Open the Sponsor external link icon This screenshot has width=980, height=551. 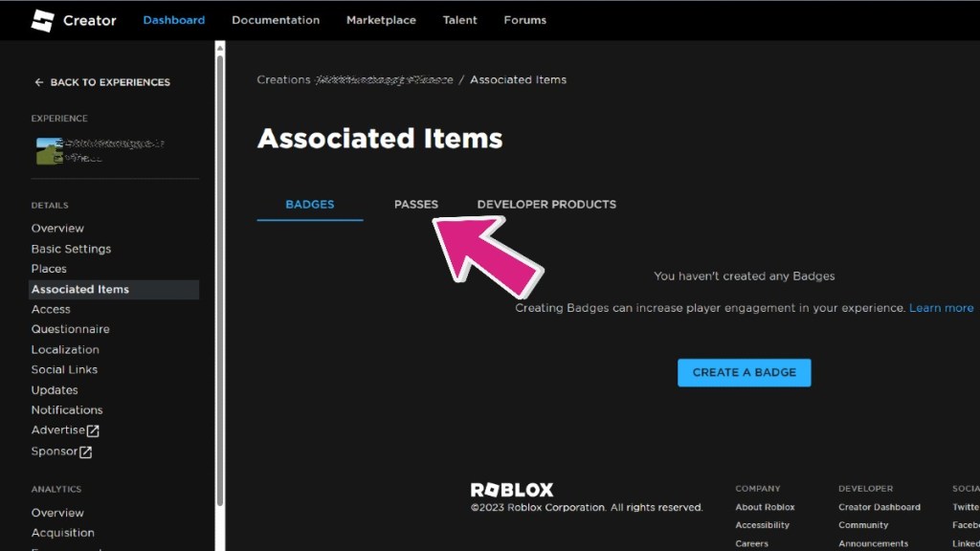pyautogui.click(x=86, y=451)
